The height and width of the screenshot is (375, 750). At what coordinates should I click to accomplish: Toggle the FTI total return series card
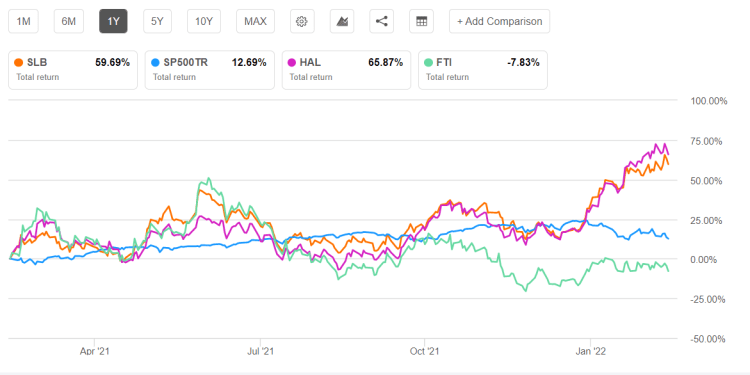(483, 70)
